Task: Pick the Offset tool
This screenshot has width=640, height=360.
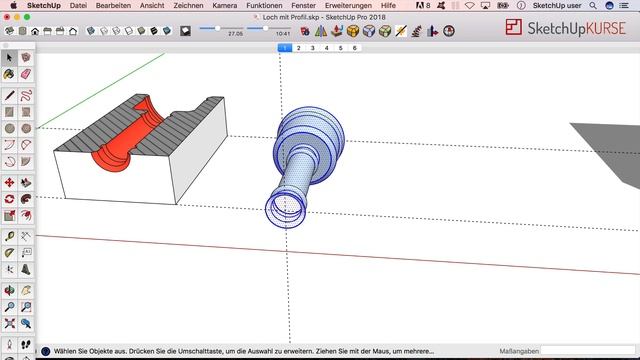Action: point(26,216)
